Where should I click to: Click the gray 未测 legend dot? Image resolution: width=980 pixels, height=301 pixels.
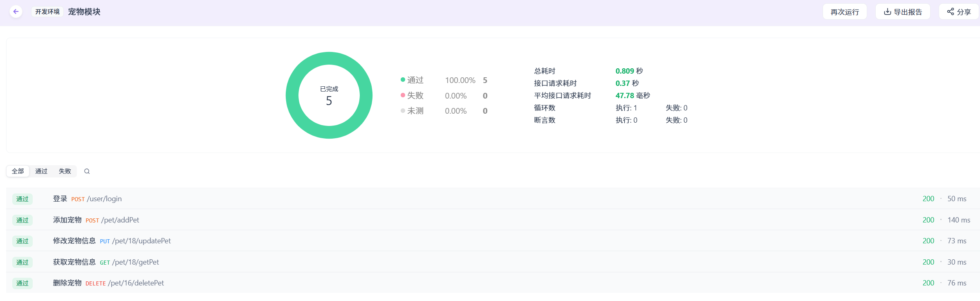coord(403,111)
